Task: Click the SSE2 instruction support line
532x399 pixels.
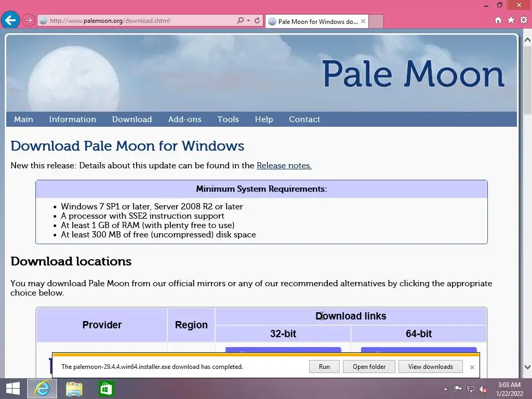Action: 142,216
